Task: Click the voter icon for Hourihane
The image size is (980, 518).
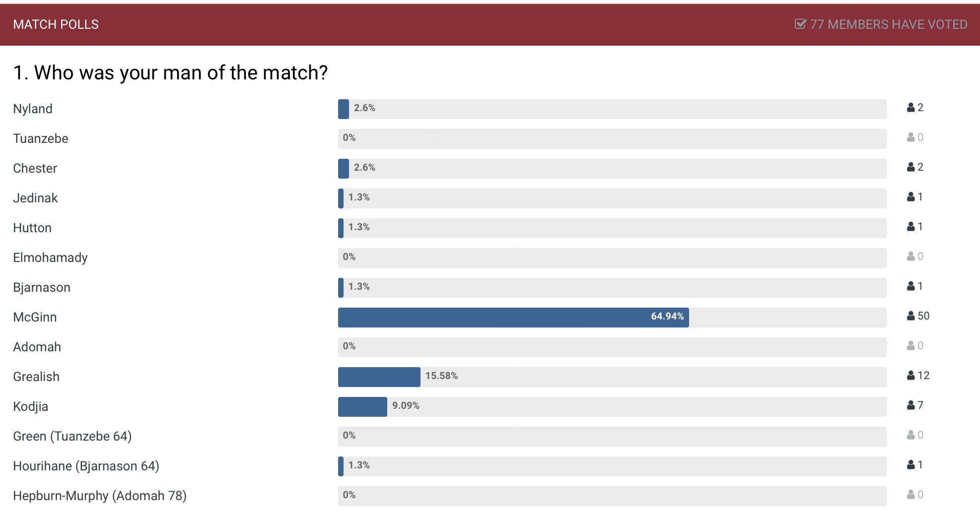Action: tap(911, 464)
